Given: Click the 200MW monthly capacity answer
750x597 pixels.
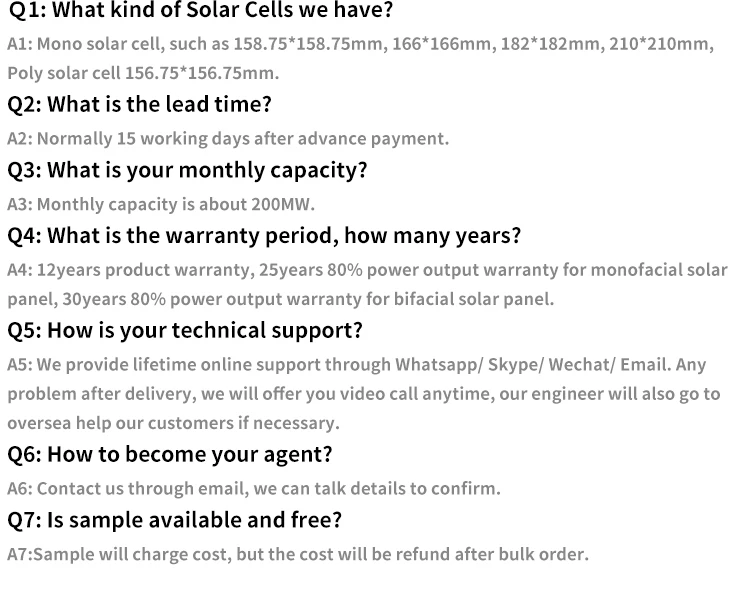Looking at the screenshot, I should pyautogui.click(x=161, y=204).
